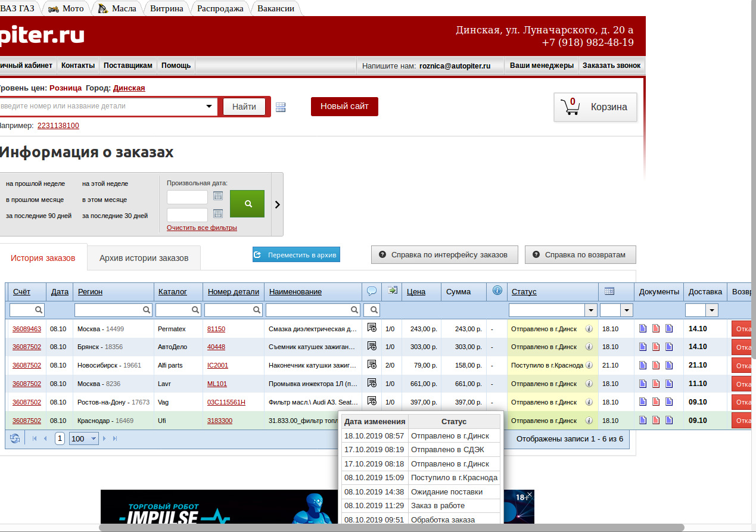Add comment icon for Alfi parts row
Image resolution: width=756 pixels, height=532 pixels.
(x=372, y=365)
